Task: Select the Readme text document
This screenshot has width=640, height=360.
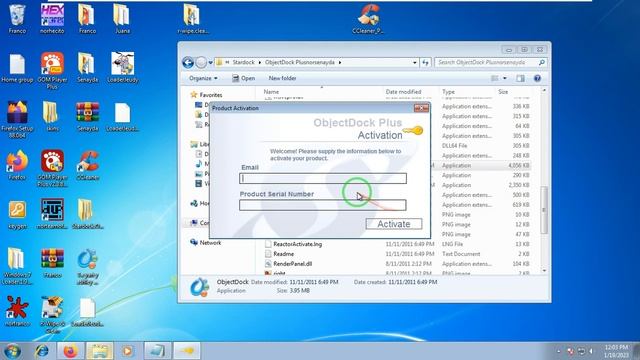Action: click(283, 254)
